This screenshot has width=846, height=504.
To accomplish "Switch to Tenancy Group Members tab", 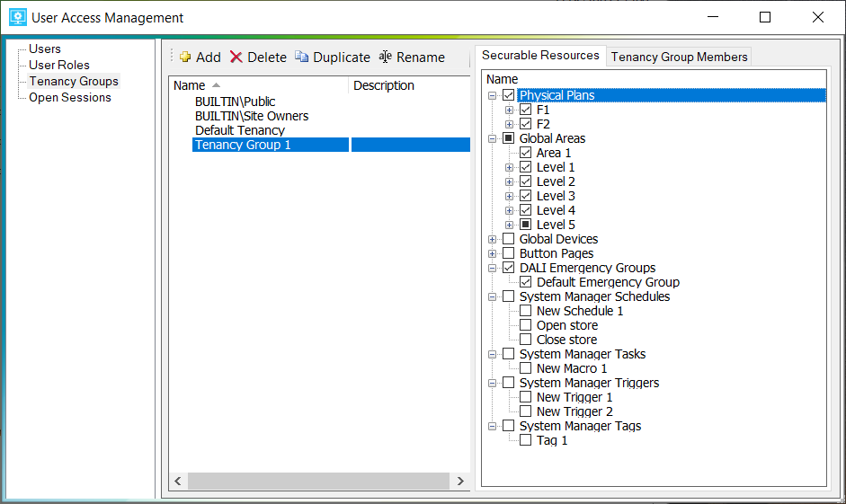I will coord(679,57).
